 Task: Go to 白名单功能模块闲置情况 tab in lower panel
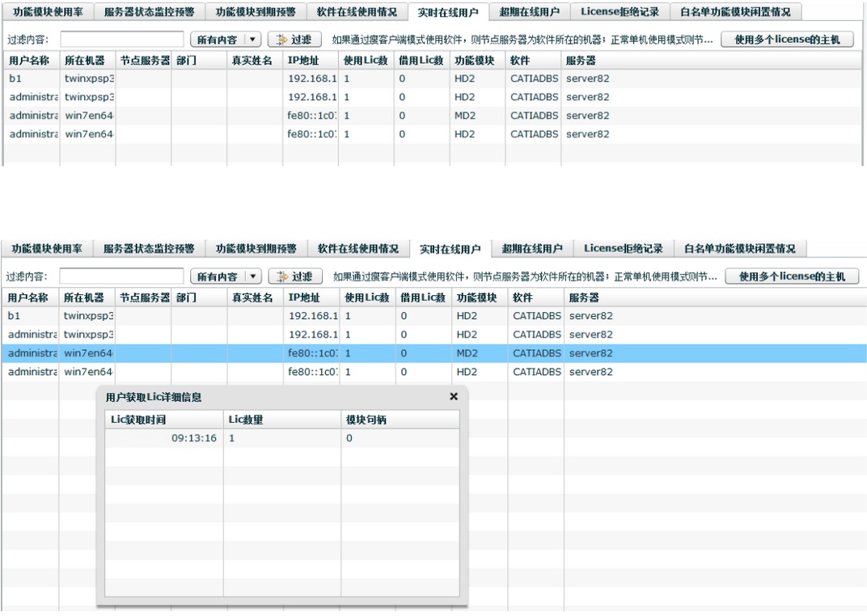click(739, 248)
